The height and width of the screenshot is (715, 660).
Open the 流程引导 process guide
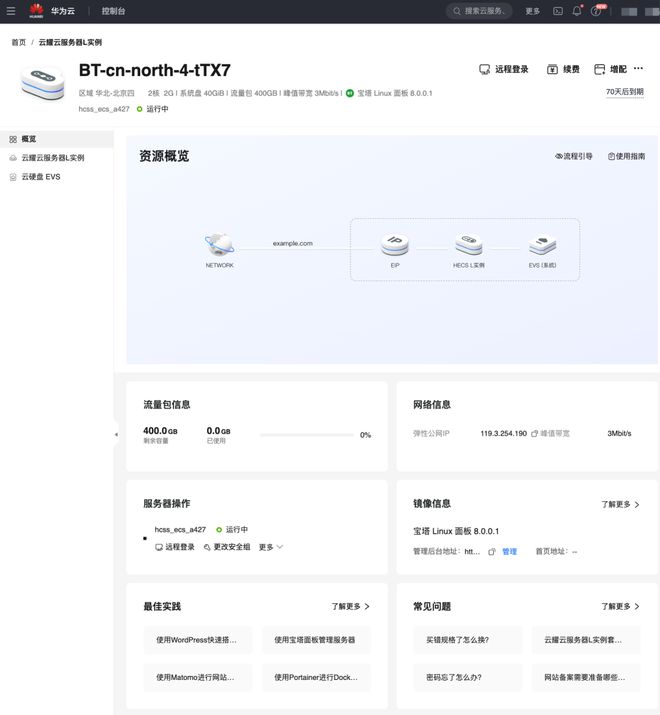573,156
